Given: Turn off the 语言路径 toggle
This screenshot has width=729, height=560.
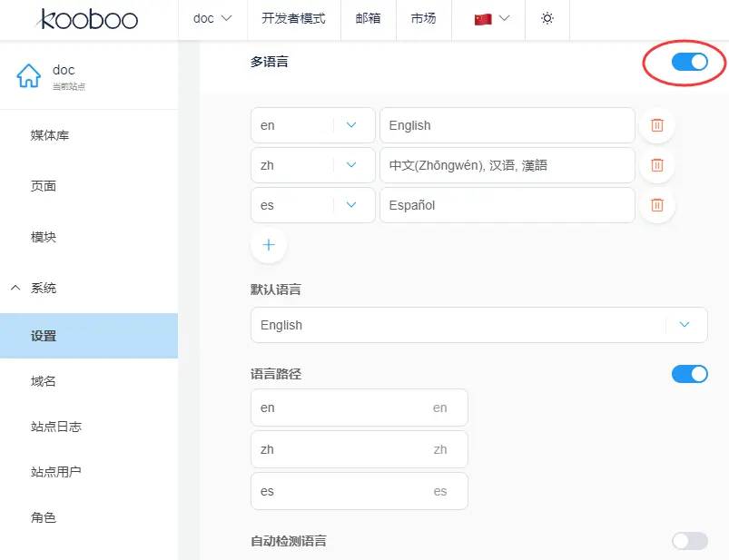Looking at the screenshot, I should [x=689, y=374].
